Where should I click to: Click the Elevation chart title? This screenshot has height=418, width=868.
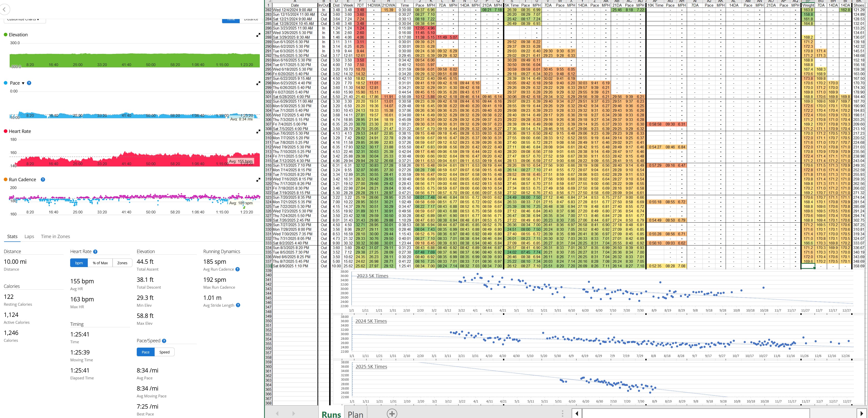pos(18,35)
